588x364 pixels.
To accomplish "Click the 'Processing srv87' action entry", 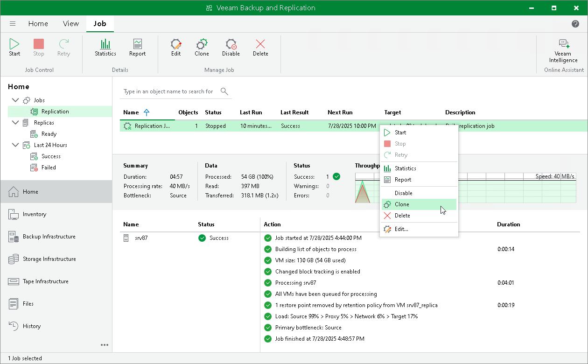I will point(295,283).
